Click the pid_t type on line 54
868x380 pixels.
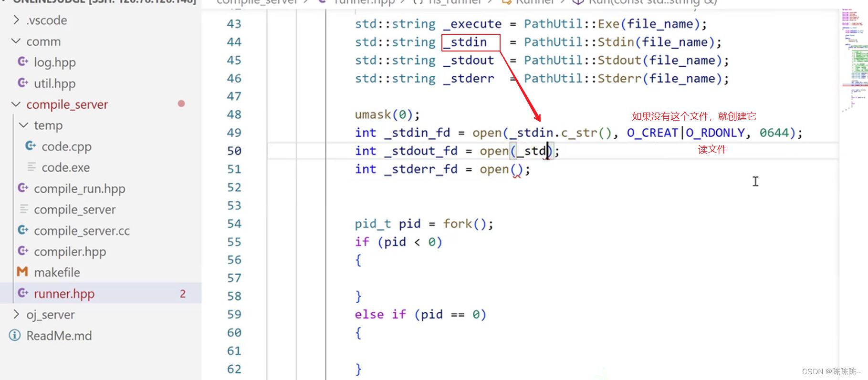point(373,224)
